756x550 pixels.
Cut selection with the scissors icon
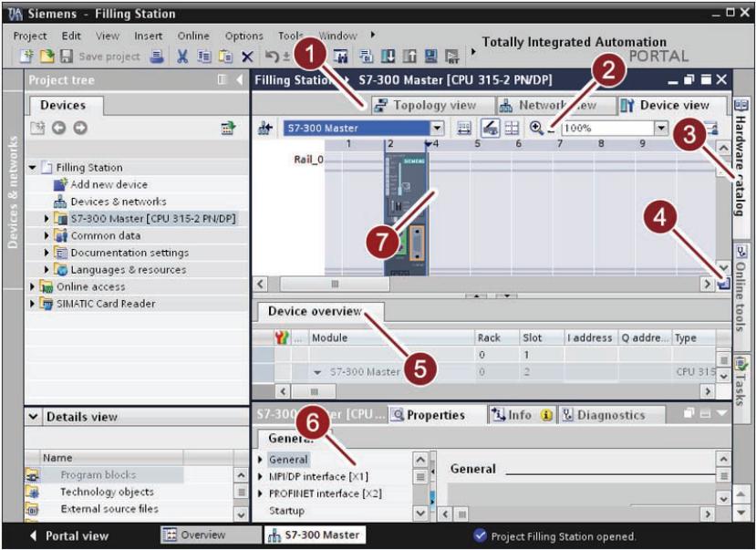click(182, 57)
